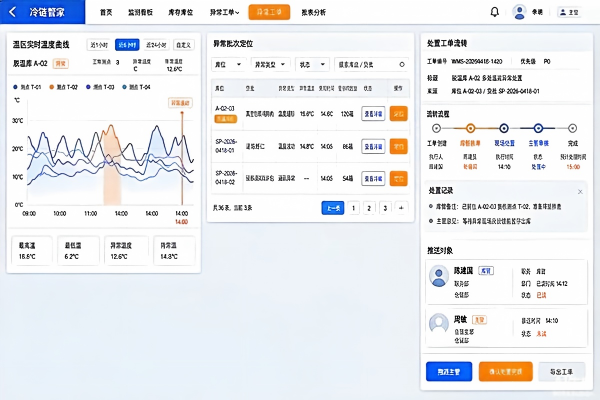Click orange action button for SP-2026-0418-01
Viewport: 600px width, 400px height.
pyautogui.click(x=398, y=147)
